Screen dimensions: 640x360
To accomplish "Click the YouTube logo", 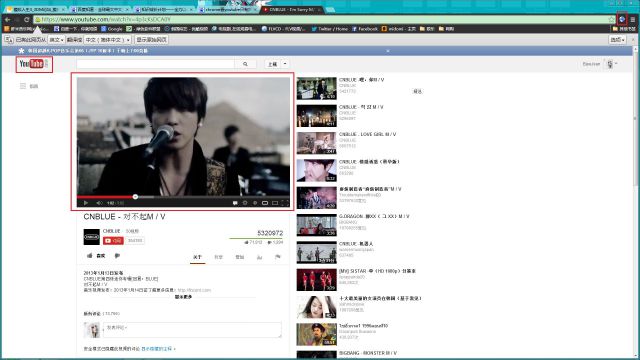I will [x=33, y=64].
